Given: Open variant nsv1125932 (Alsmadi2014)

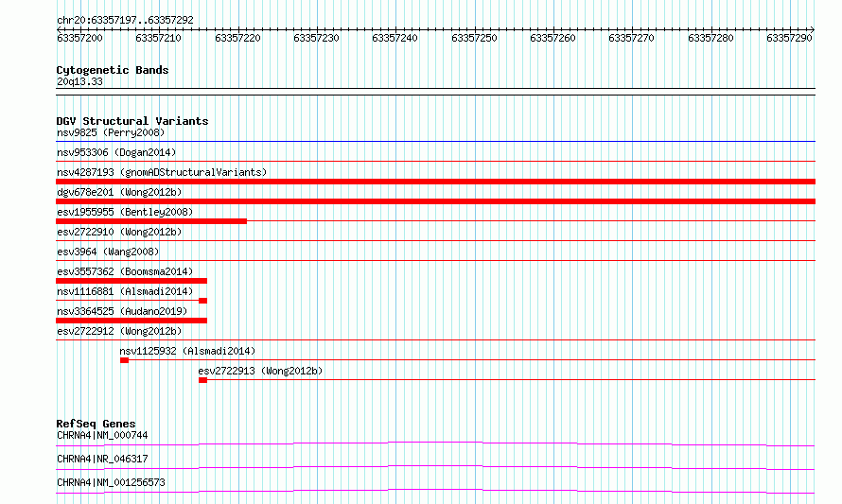Looking at the screenshot, I should [187, 351].
